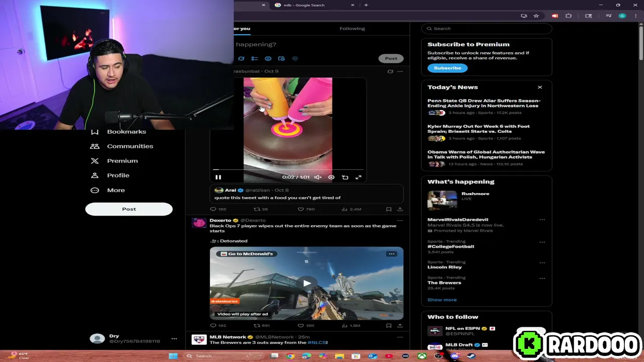Open the more options menu on the Oct 9 tweet
The image size is (644, 362).
(x=400, y=71)
